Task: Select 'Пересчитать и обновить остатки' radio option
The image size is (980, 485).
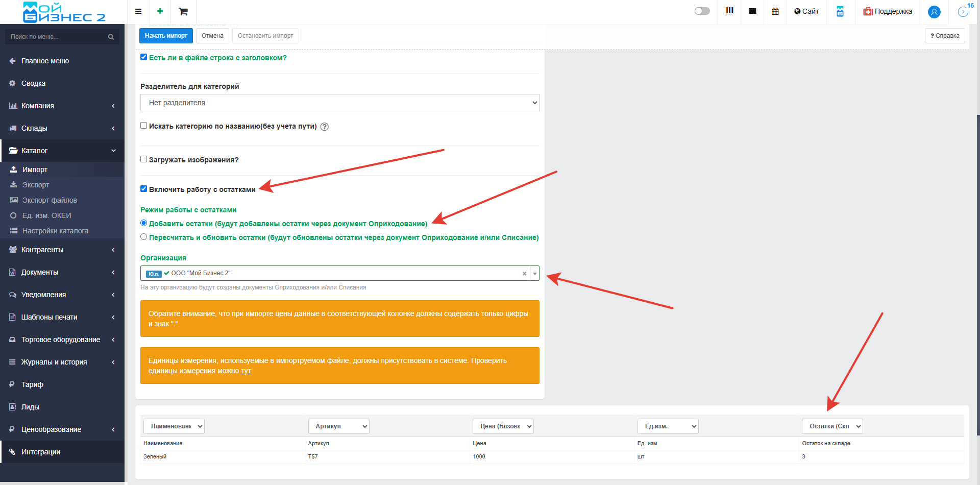Action: click(x=144, y=237)
